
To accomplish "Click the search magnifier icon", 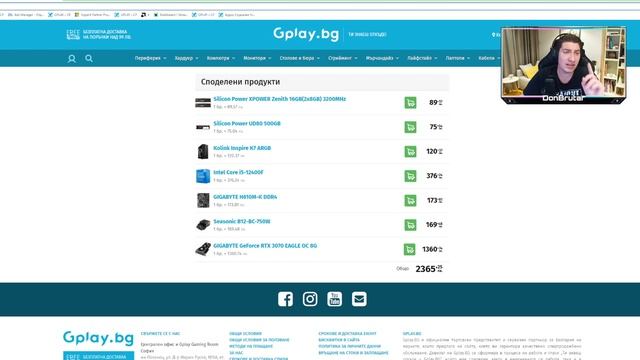I will [89, 58].
